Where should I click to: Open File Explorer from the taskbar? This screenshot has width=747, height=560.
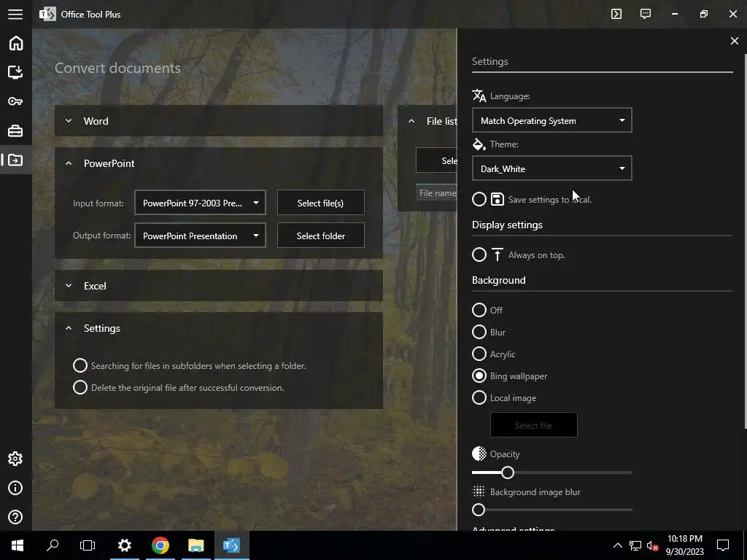click(196, 545)
